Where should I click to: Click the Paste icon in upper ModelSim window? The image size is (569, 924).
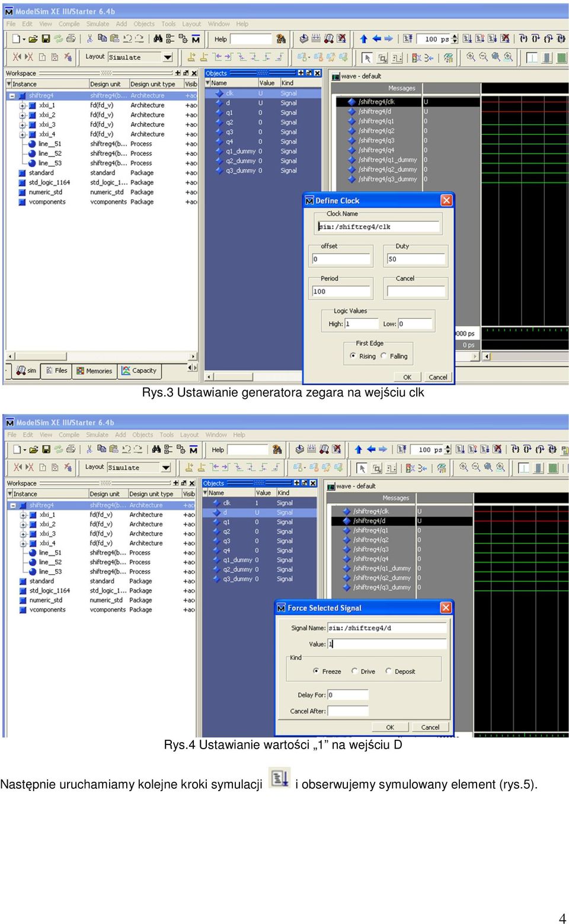[x=114, y=39]
